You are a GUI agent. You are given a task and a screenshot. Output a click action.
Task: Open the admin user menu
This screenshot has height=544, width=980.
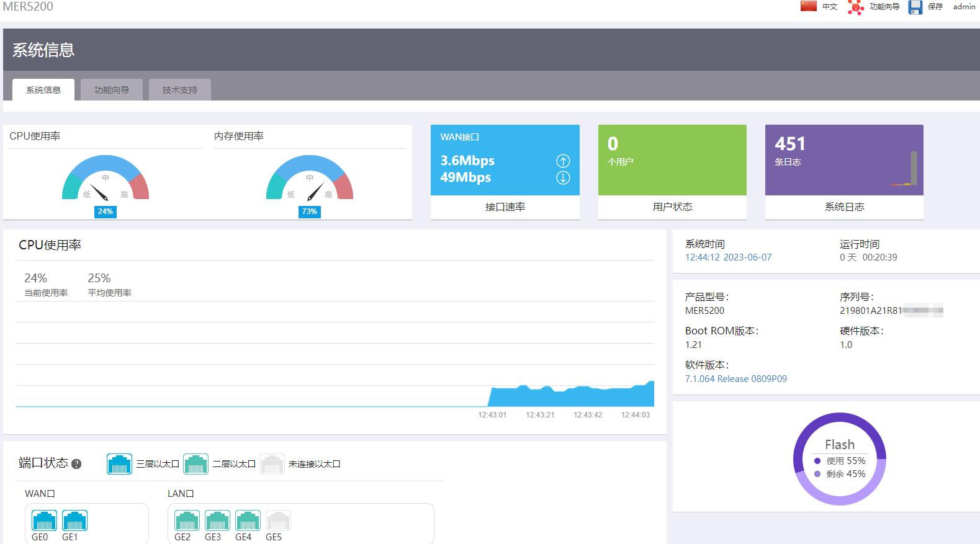pyautogui.click(x=964, y=7)
